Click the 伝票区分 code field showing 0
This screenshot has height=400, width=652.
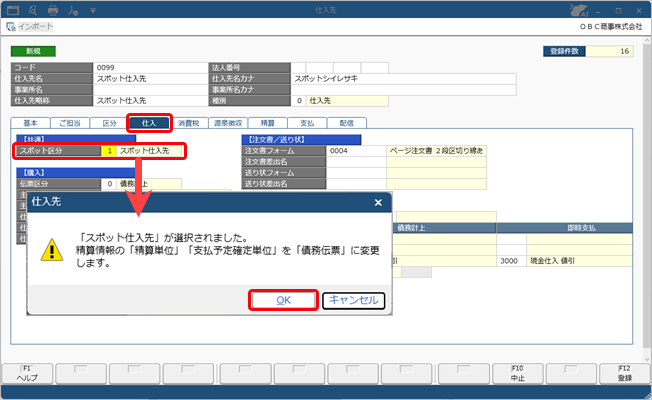pos(109,183)
